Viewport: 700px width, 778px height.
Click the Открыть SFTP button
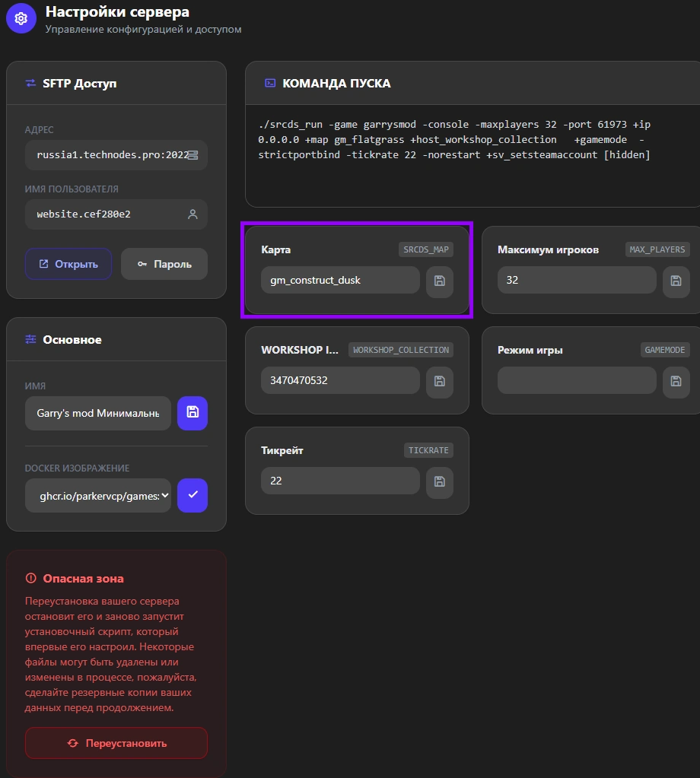[68, 264]
